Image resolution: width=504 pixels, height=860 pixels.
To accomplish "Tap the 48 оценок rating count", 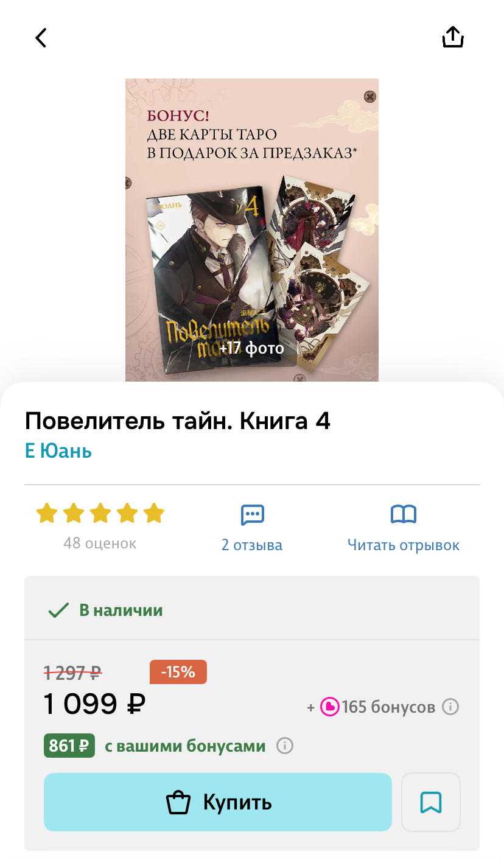I will 100,543.
